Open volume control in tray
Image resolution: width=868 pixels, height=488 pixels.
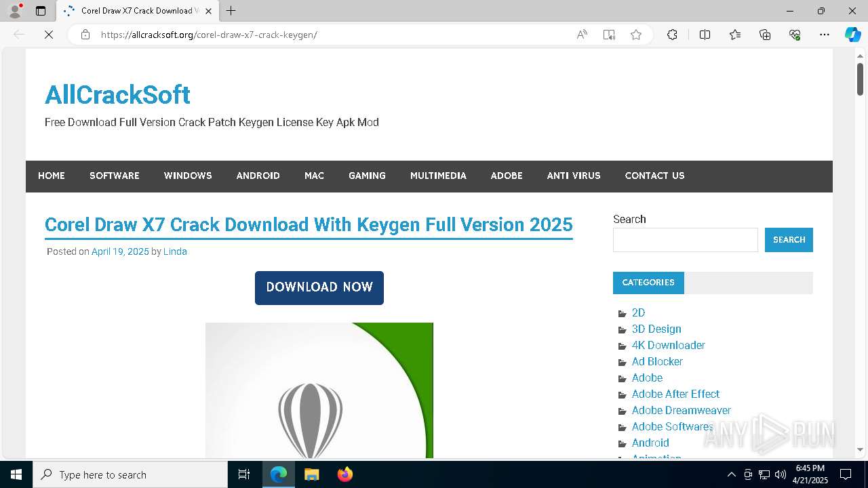(x=781, y=474)
